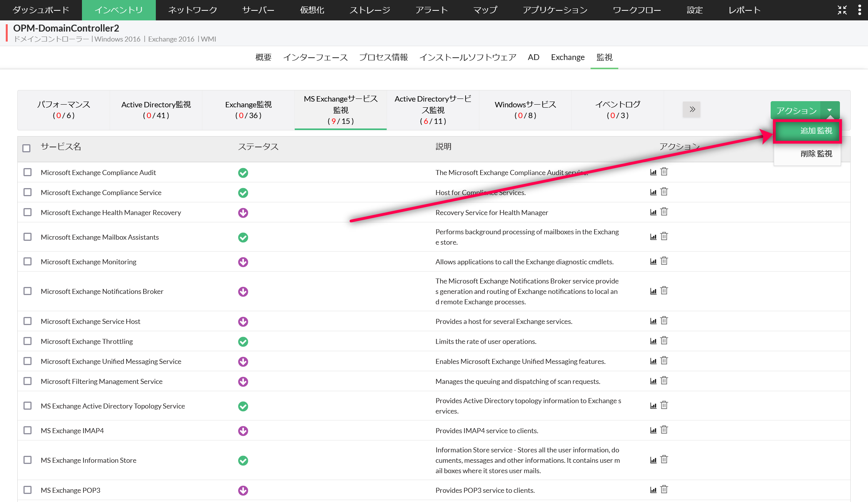The image size is (868, 502).
Task: Open the アラート menu in top navigation
Action: click(431, 10)
